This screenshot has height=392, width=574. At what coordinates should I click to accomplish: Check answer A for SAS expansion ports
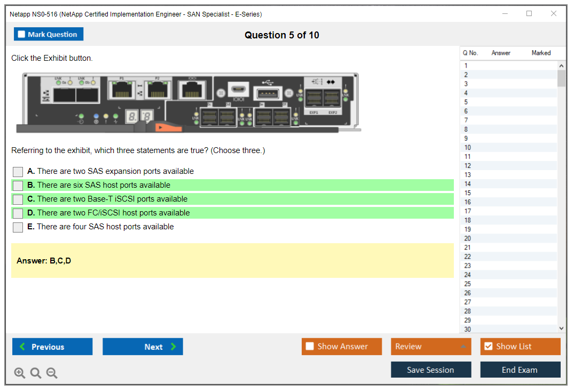18,172
